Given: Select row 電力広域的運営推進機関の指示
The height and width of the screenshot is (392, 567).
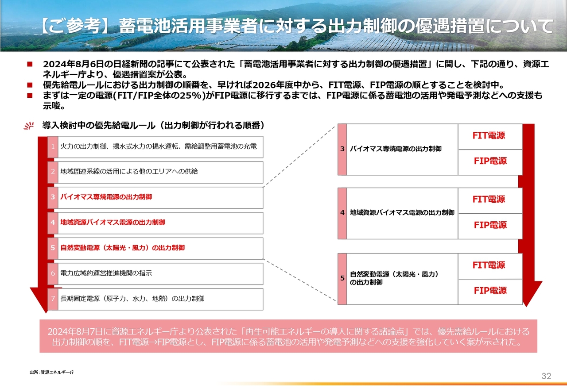Looking at the screenshot, I should tap(155, 274).
